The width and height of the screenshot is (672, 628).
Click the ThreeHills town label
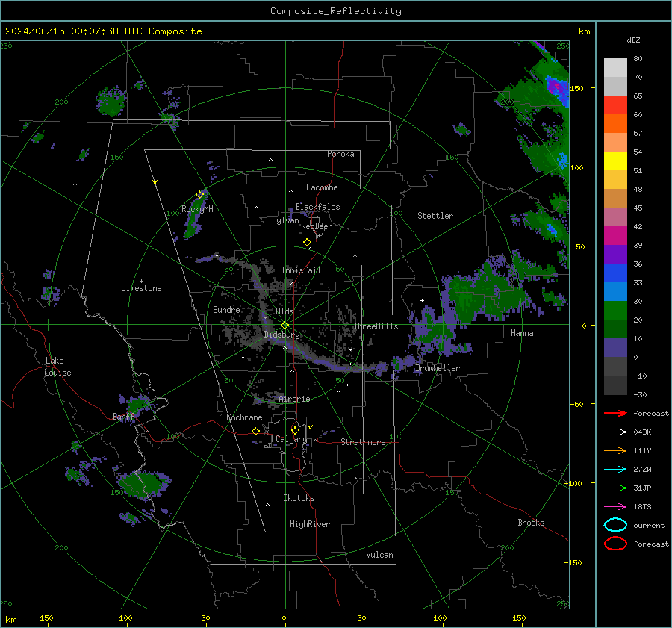click(x=376, y=326)
